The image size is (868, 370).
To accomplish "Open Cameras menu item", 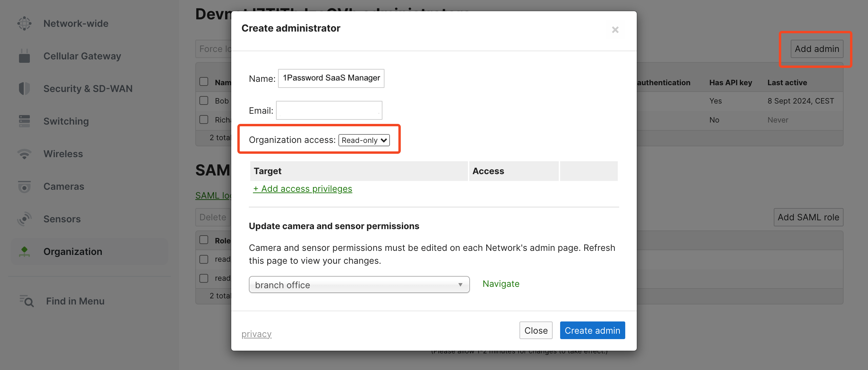I will 64,186.
